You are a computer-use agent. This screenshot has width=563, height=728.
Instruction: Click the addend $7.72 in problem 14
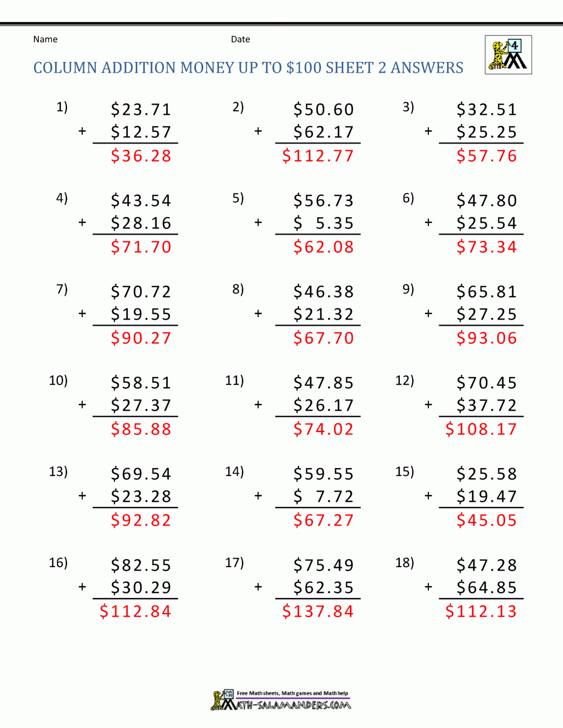tap(324, 497)
